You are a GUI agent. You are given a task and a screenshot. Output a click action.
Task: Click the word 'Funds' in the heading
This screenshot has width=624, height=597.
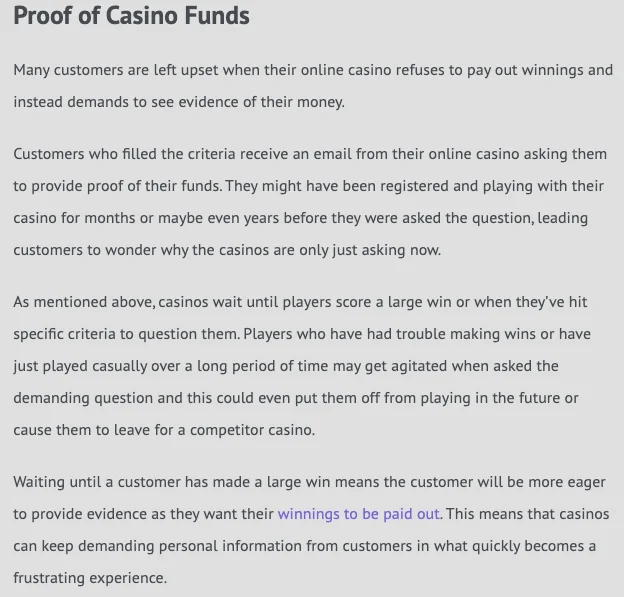pyautogui.click(x=217, y=16)
